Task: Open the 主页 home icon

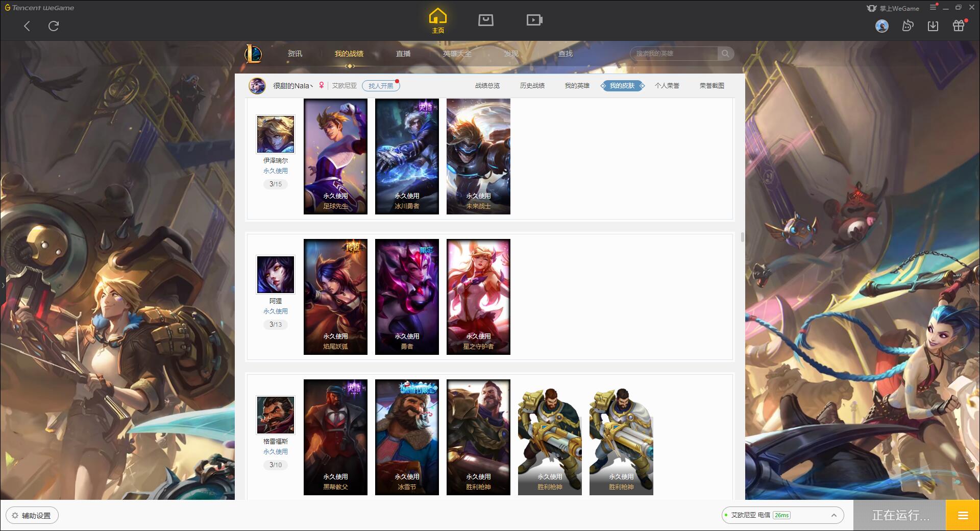Action: pyautogui.click(x=438, y=21)
